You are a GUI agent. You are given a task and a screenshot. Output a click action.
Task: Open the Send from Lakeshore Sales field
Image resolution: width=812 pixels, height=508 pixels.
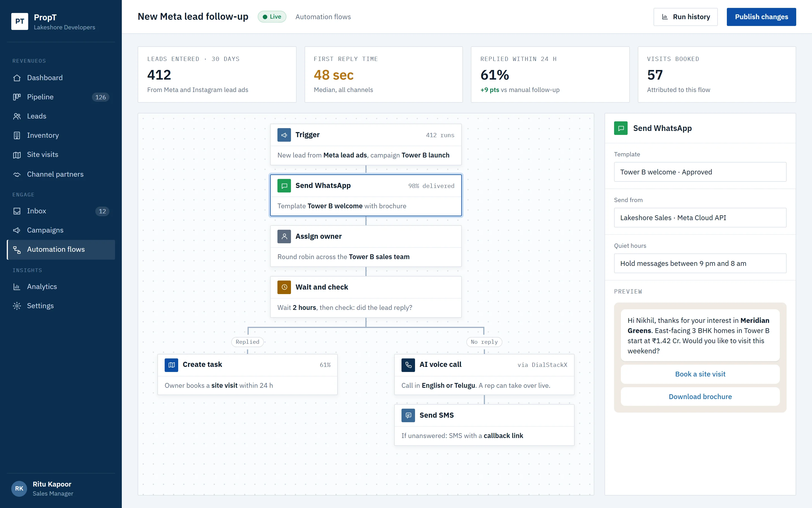[x=700, y=218]
